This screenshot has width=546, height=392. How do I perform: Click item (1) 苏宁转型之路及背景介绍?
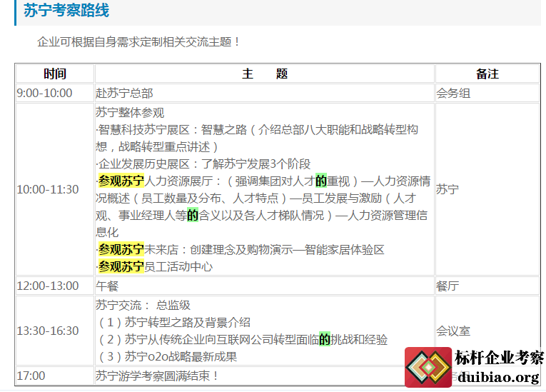175,322
